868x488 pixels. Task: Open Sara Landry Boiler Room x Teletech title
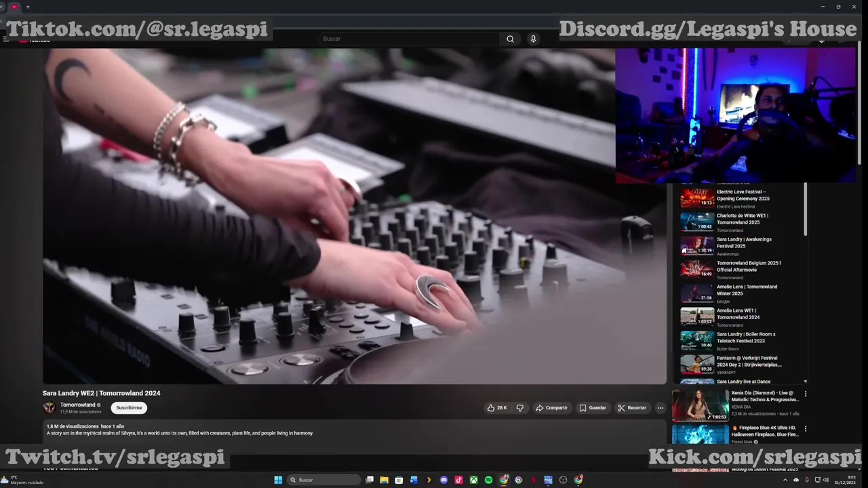[746, 338]
